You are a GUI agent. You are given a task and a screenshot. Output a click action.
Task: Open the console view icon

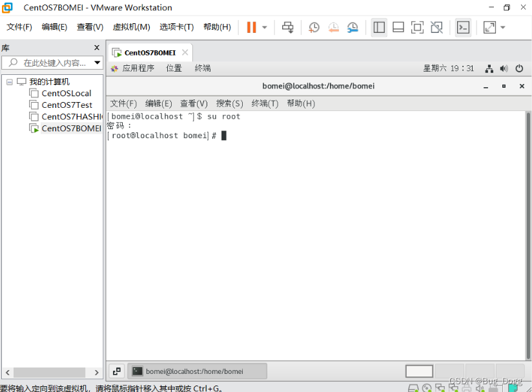[x=463, y=27]
